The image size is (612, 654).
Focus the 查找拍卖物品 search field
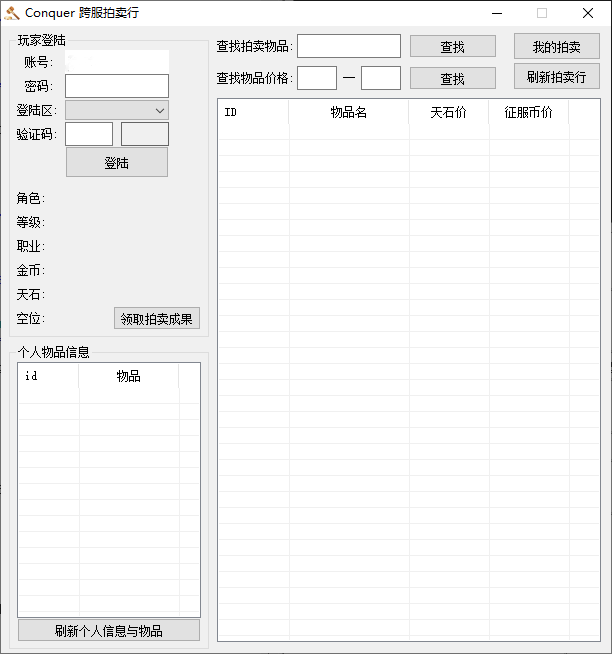point(349,46)
